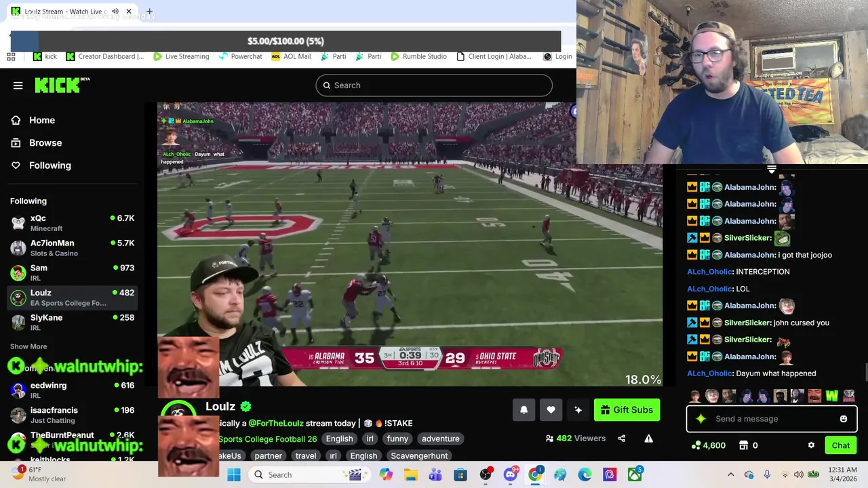The height and width of the screenshot is (488, 868).
Task: Open Xbox app from taskbar
Action: click(x=634, y=474)
